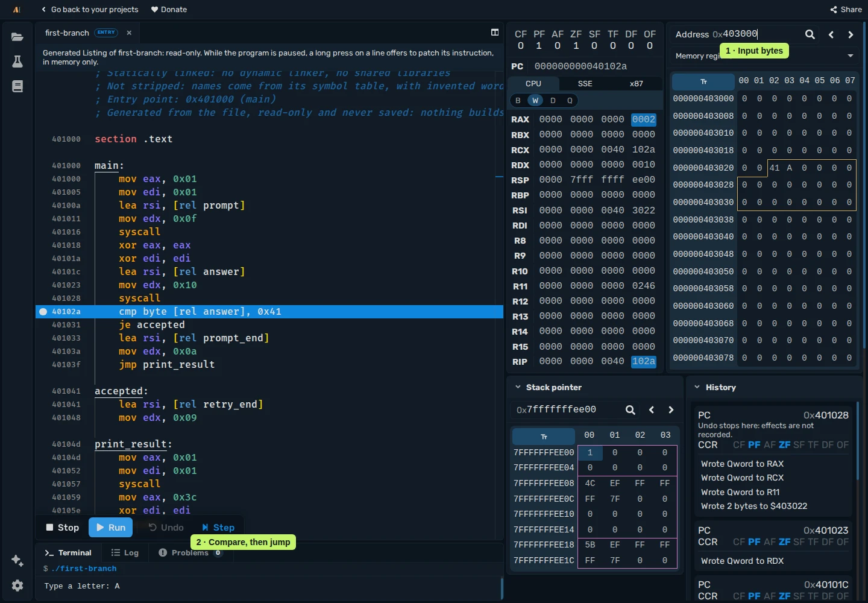The height and width of the screenshot is (603, 868).
Task: Open the Problems tab
Action: [190, 553]
